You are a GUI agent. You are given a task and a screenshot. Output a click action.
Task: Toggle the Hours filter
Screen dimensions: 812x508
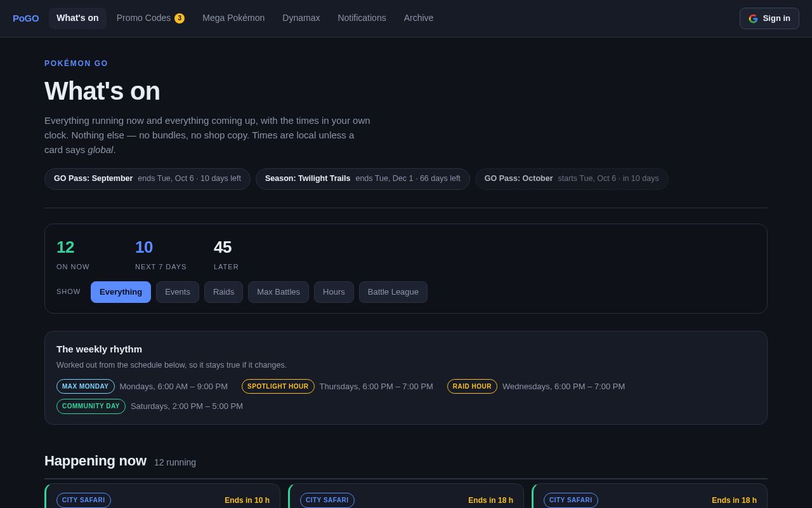pyautogui.click(x=334, y=292)
